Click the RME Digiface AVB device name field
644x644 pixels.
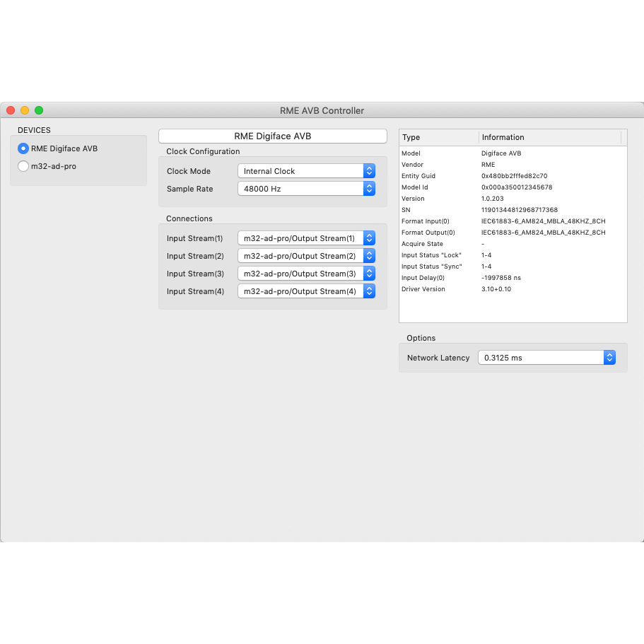tap(272, 136)
